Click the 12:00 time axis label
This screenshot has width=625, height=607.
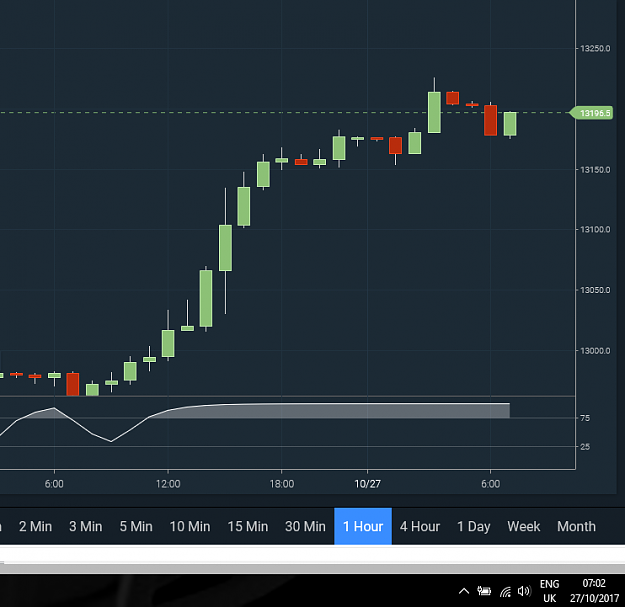tap(168, 484)
